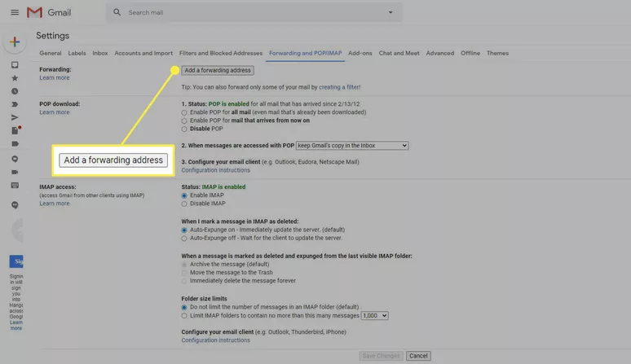Image resolution: width=631 pixels, height=364 pixels.
Task: Open Accounts and Import tab
Action: 143,53
